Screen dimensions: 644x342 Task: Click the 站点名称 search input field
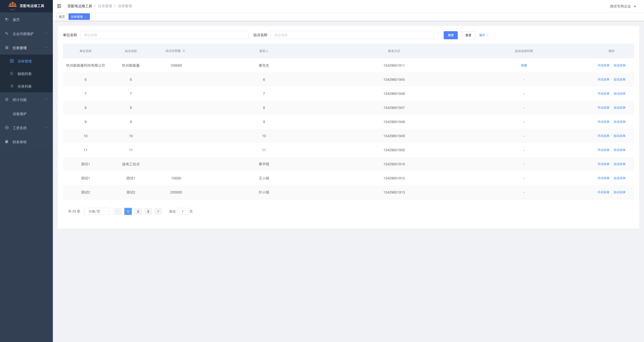point(354,35)
